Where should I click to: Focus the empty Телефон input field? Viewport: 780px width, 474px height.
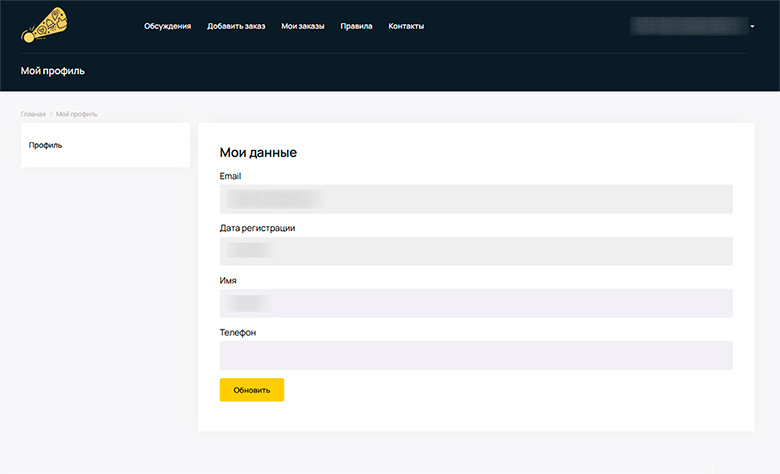click(x=476, y=355)
